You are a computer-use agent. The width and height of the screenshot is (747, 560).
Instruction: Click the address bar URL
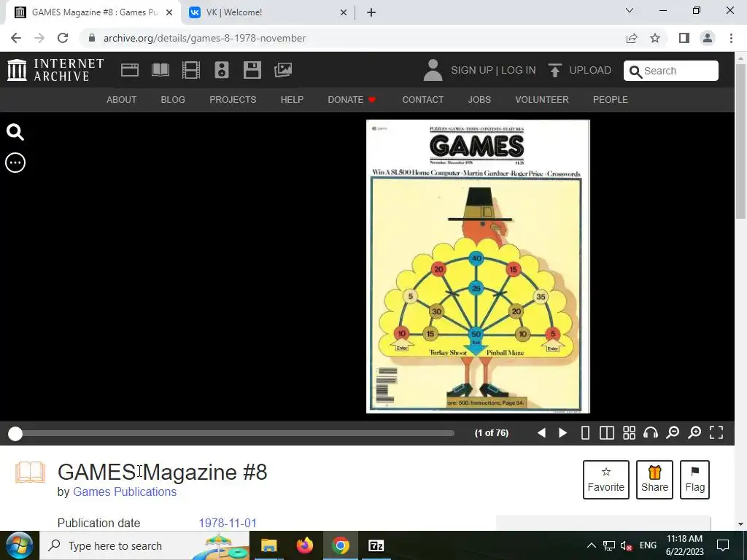(205, 38)
